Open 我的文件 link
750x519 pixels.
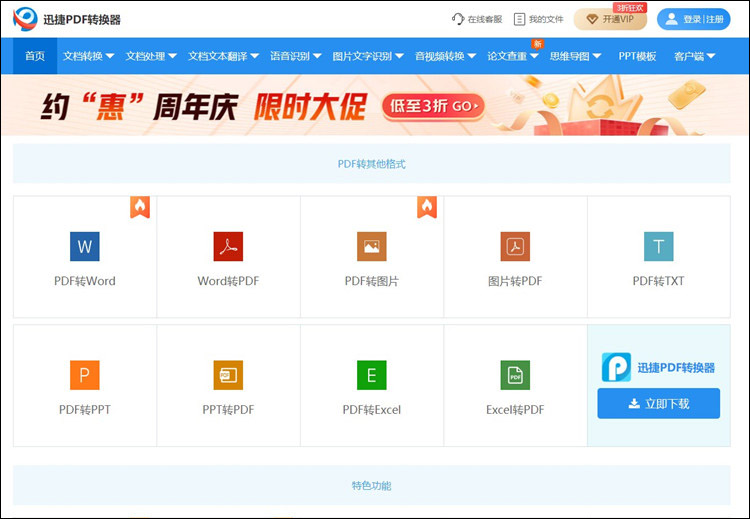point(539,19)
